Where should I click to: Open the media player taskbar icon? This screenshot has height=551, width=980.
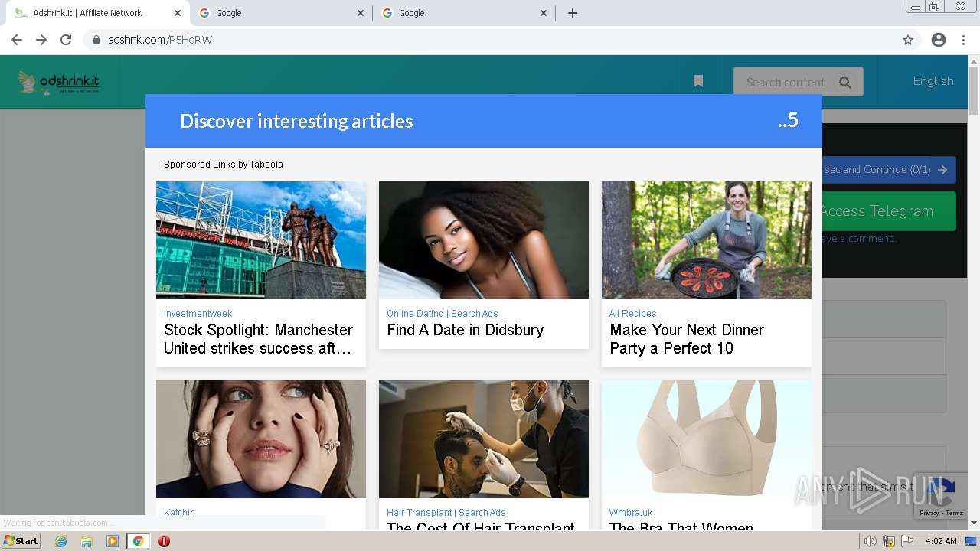point(113,541)
